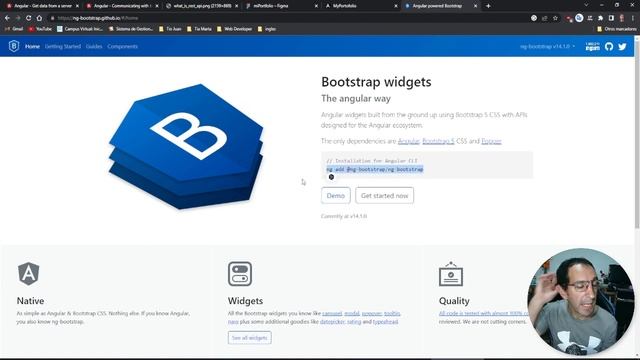
Task: Close the what_is_rest_api.png tab
Action: coord(236,6)
